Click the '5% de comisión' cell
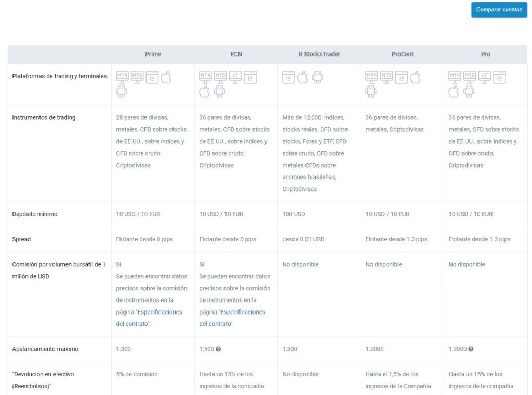 [137, 374]
